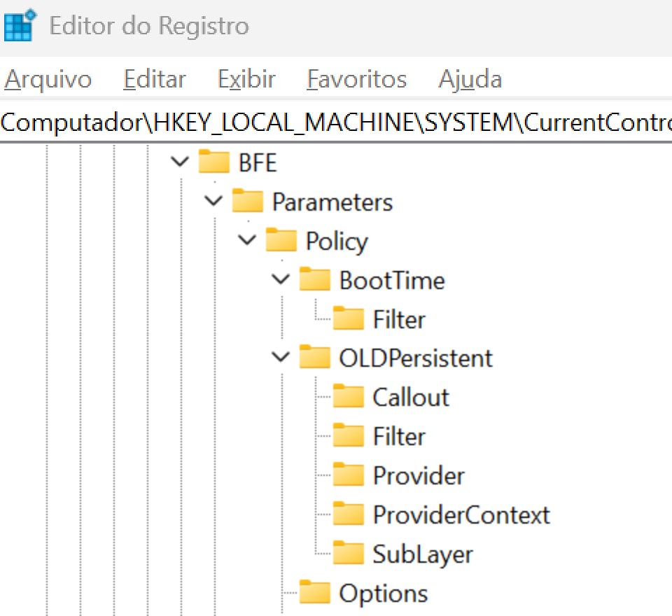Select the Parameters key label
Screen dimensions: 672x616
point(332,202)
